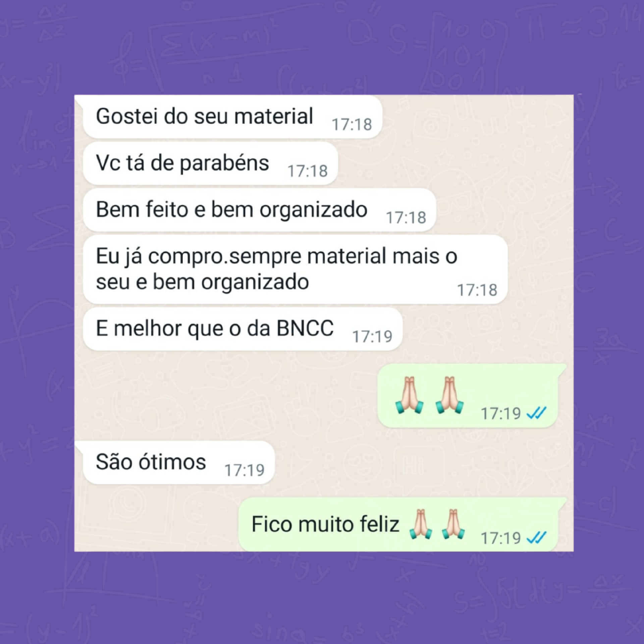Select the 'Fico muito feliz' sent message
This screenshot has width=644, height=644.
[398, 524]
